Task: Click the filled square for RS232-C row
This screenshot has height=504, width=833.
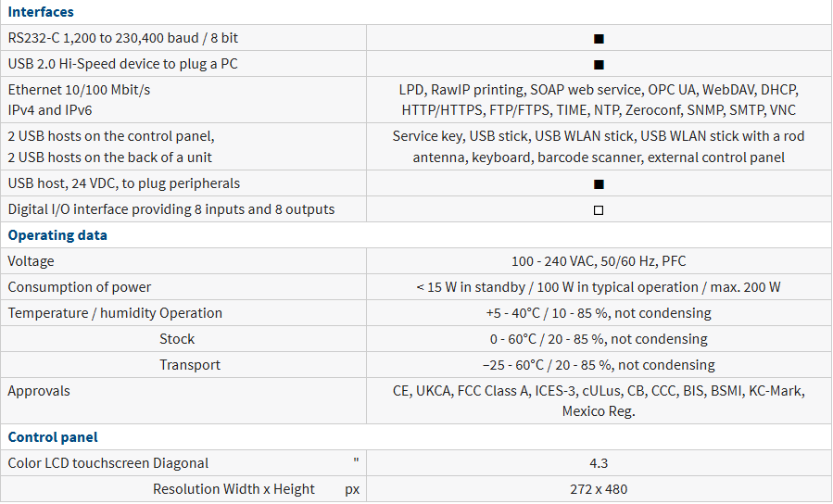Action: (x=599, y=38)
